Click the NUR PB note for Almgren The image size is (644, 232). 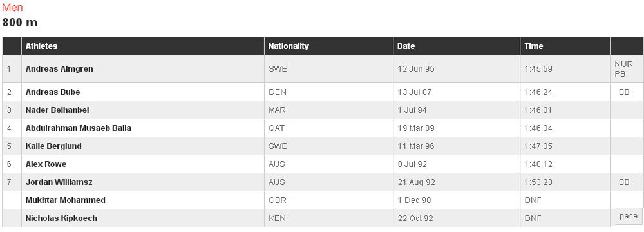tap(624, 69)
